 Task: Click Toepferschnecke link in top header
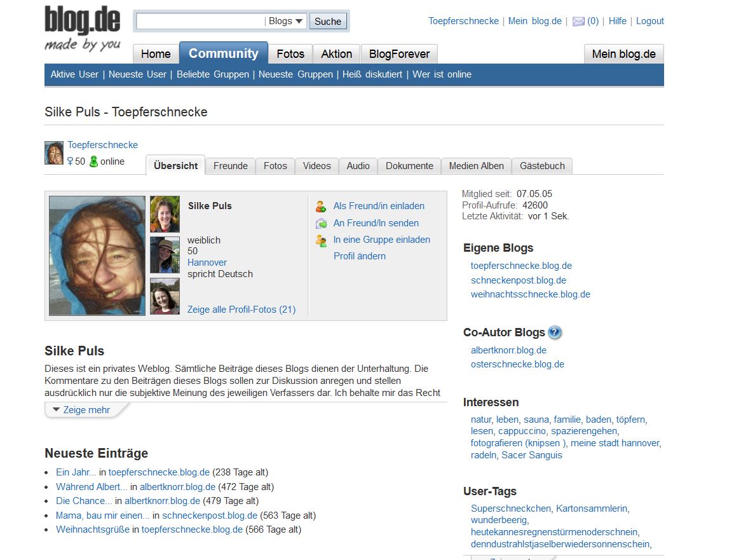pyautogui.click(x=463, y=21)
